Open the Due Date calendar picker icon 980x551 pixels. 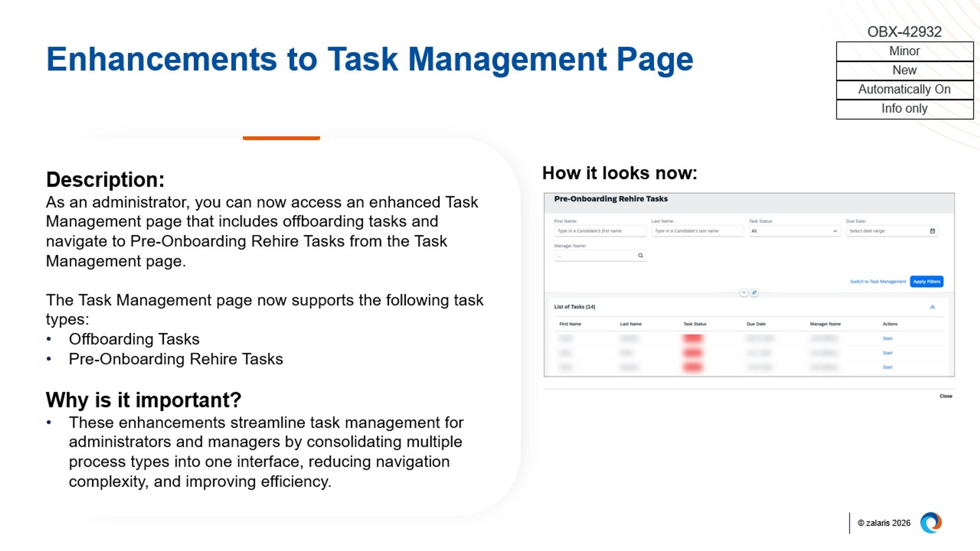click(x=932, y=231)
